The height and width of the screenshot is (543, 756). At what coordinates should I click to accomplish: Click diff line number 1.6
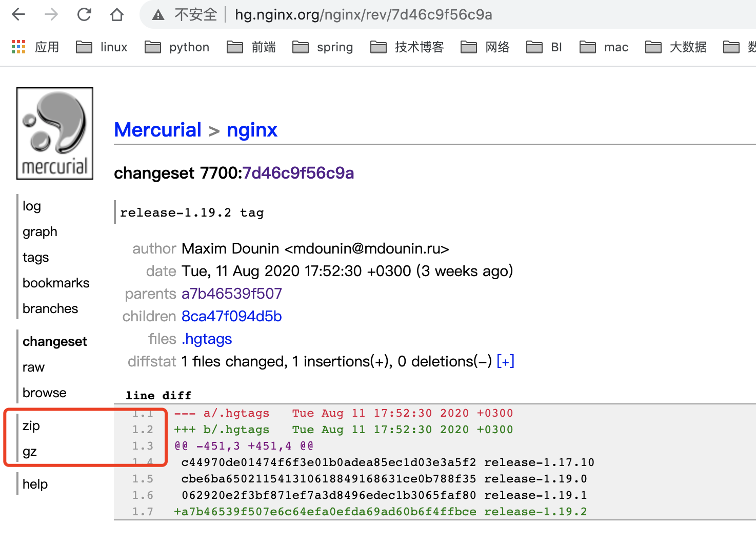point(143,495)
